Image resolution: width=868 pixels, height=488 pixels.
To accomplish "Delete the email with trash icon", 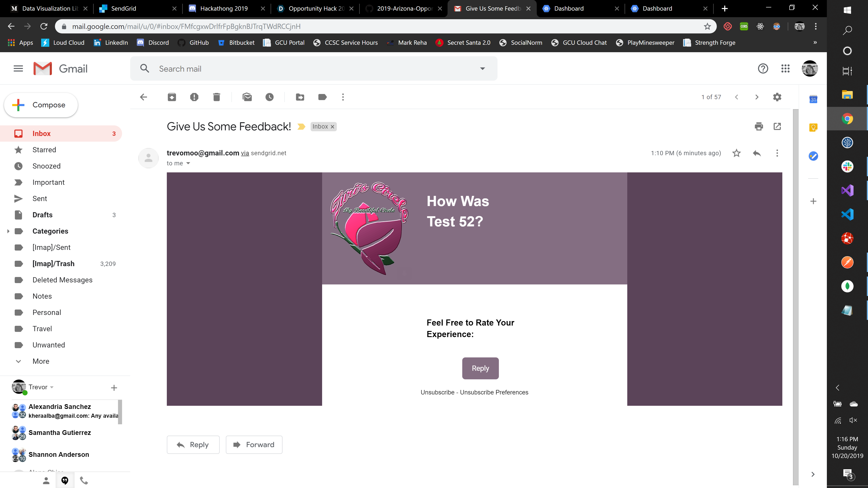I will (x=217, y=97).
